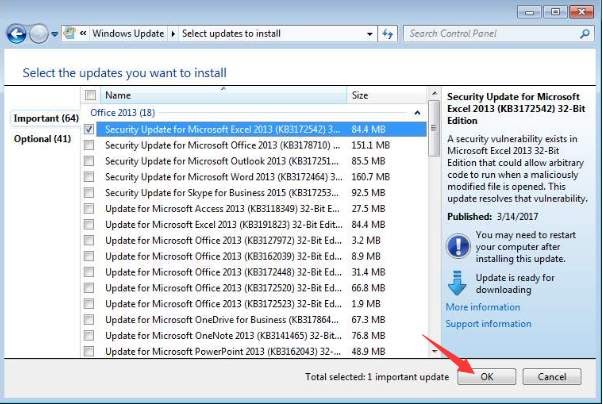Screen dimensions: 603x404
Task: Click the Office 2013 (18) group label
Action: [122, 113]
